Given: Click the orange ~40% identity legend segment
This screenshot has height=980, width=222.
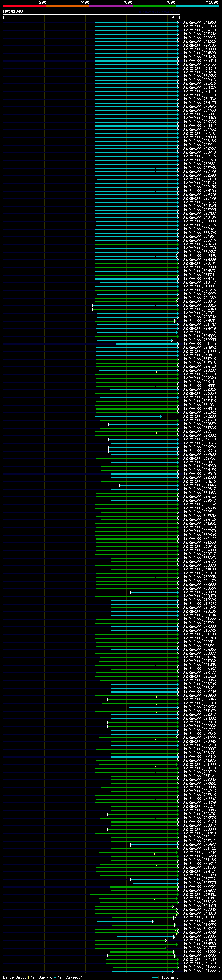Looking at the screenshot, I should click(x=68, y=7).
